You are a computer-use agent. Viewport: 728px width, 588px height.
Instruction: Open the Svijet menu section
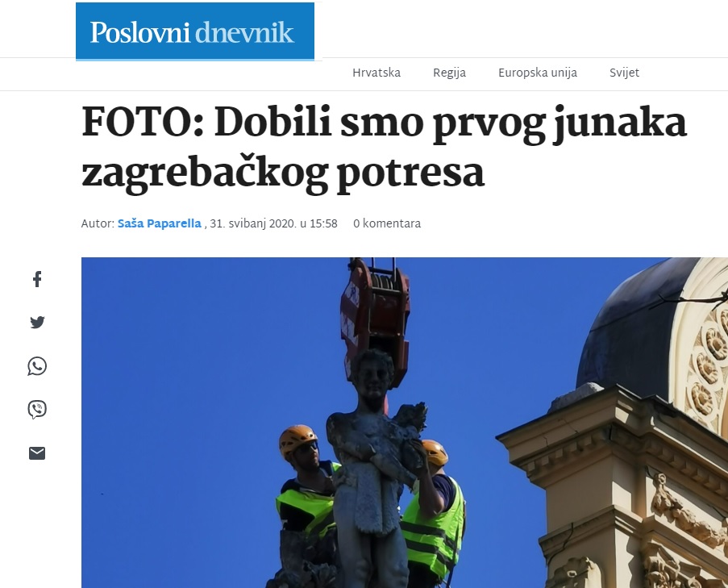pyautogui.click(x=625, y=73)
